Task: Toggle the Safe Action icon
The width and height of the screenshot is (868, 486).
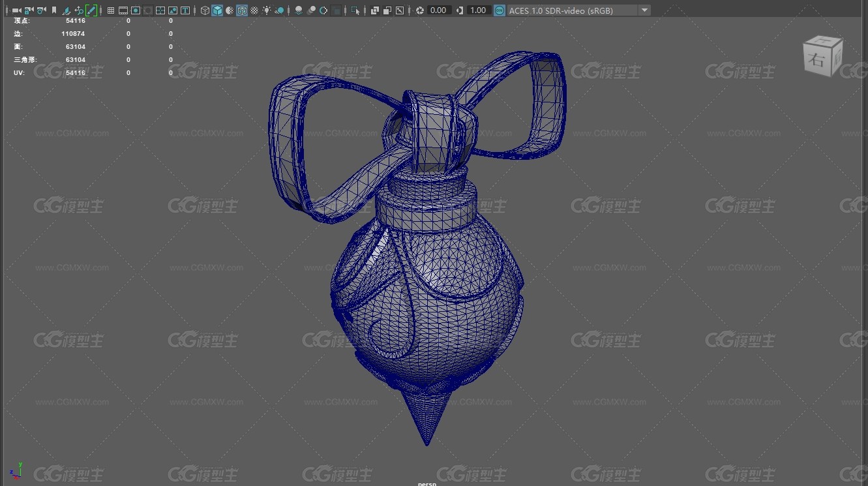Action: point(173,10)
